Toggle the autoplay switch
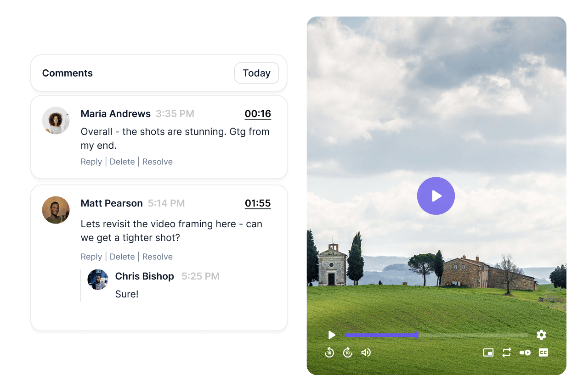583x392 pixels. (525, 353)
